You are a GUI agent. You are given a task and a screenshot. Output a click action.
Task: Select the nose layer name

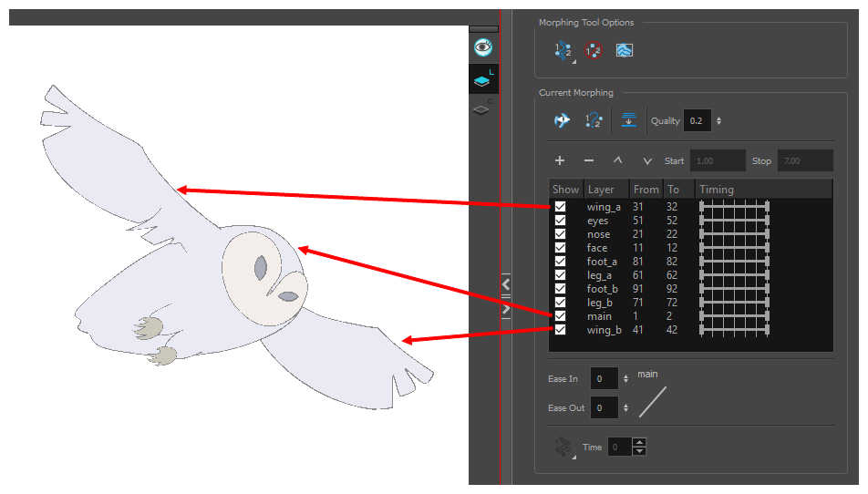point(598,234)
